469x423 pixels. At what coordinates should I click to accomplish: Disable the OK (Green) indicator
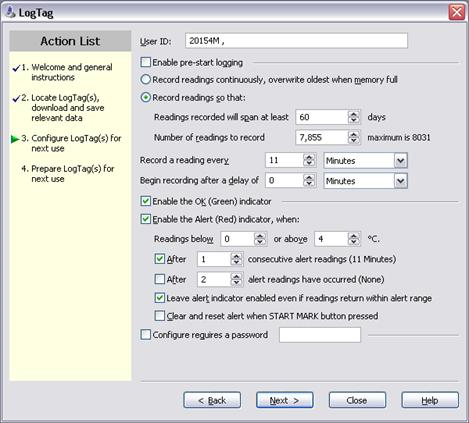[x=146, y=201]
